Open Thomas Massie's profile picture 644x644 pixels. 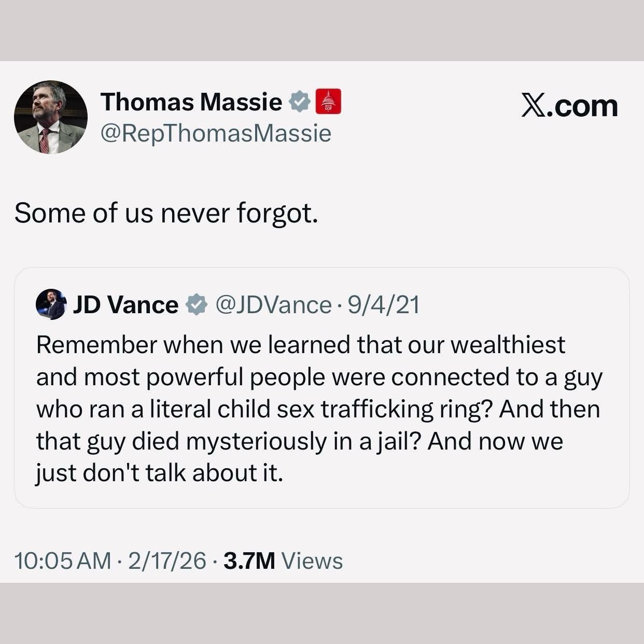pos(50,117)
